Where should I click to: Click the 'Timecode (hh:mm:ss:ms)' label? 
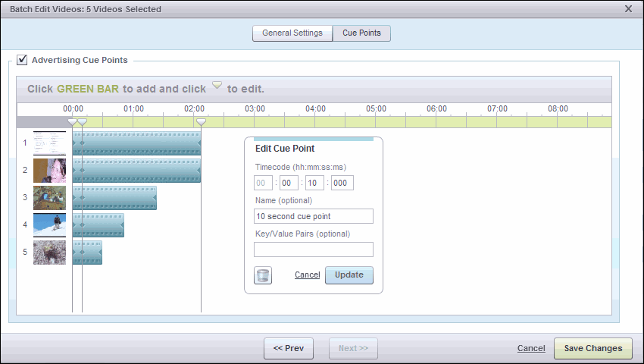(301, 167)
